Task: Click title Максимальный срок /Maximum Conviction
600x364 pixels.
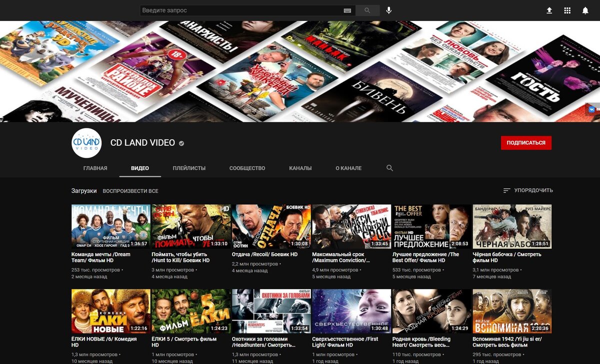Action: (x=341, y=257)
